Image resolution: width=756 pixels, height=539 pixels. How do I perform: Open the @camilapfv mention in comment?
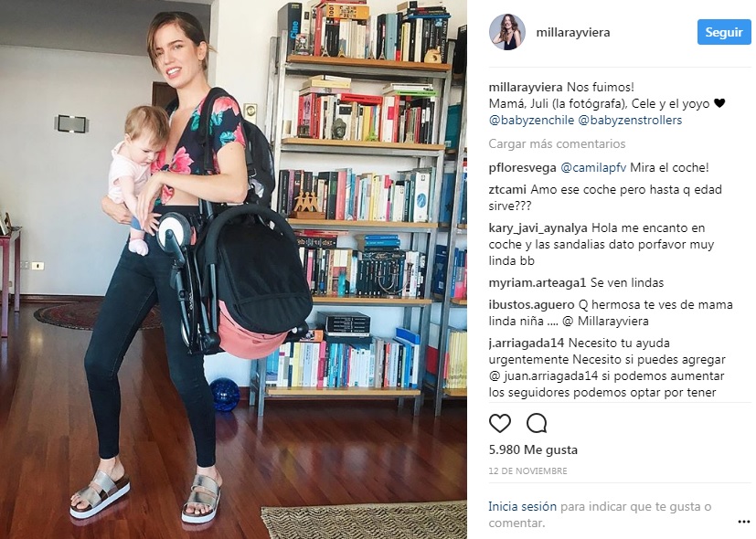tap(593, 167)
